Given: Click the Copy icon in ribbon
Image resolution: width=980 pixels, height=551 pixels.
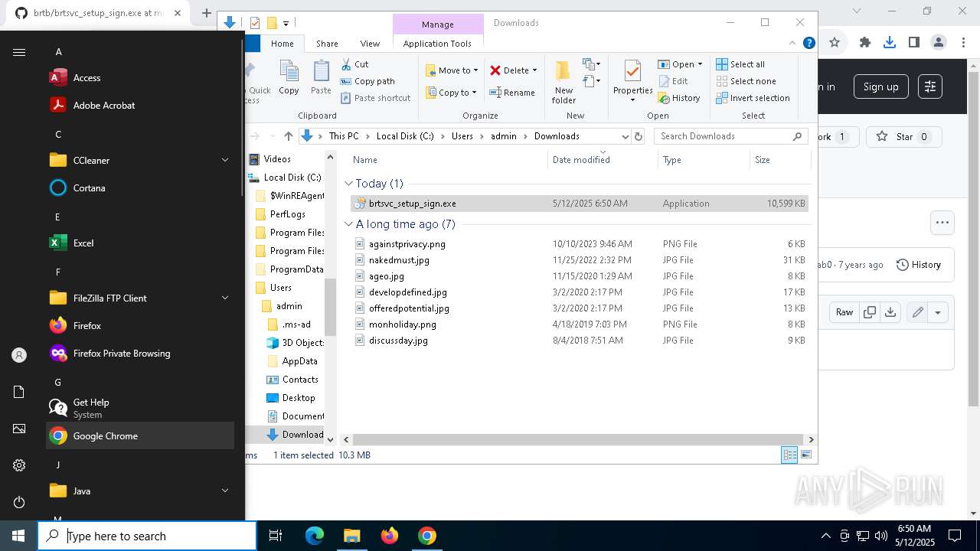Looking at the screenshot, I should click(x=289, y=77).
